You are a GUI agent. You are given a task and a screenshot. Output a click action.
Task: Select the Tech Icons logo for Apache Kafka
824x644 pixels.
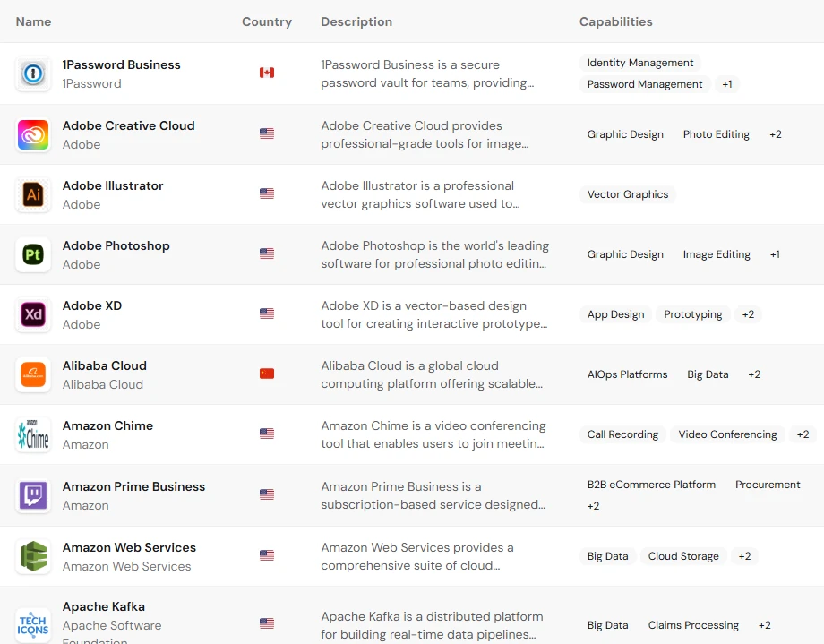pos(33,625)
